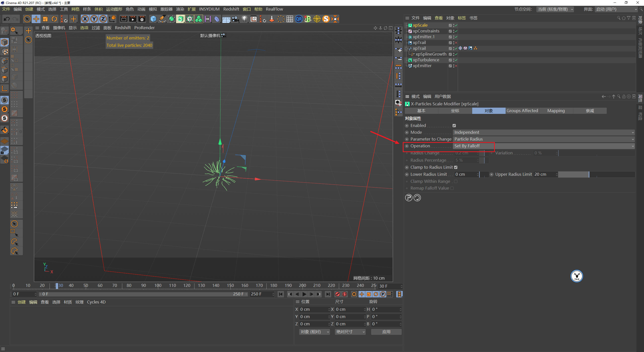This screenshot has width=644, height=352.
Task: Open the Spline Pen tool
Action: pos(163,19)
